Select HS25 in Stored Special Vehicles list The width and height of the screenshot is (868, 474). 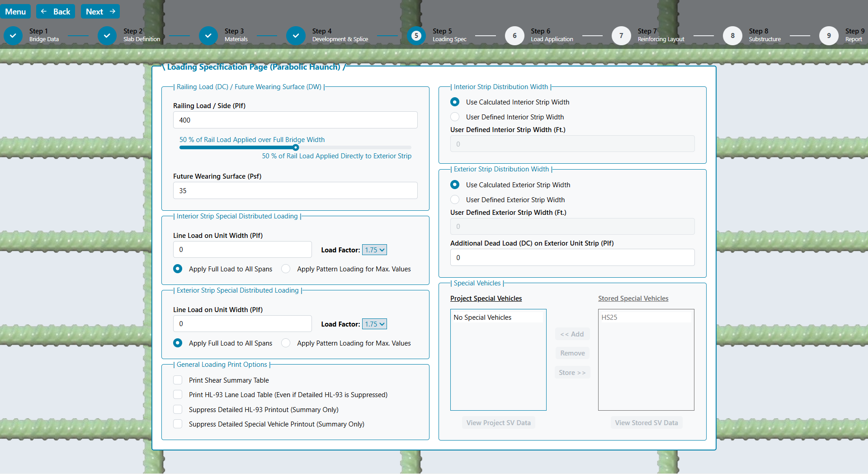[609, 318]
